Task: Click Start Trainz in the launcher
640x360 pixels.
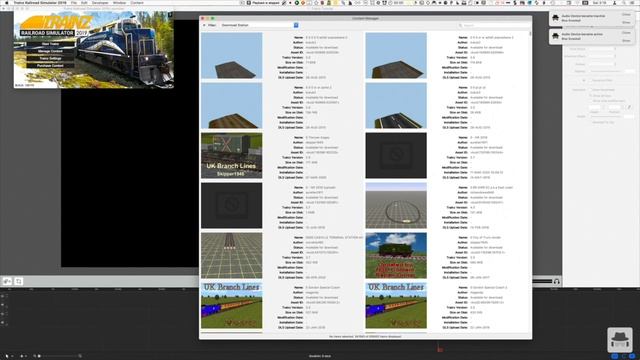Action: tap(50, 44)
